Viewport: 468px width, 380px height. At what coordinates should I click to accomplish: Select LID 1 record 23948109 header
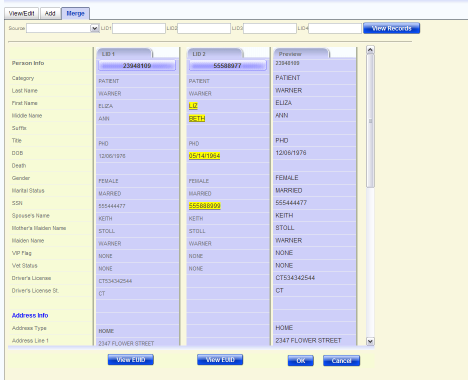[x=137, y=66]
